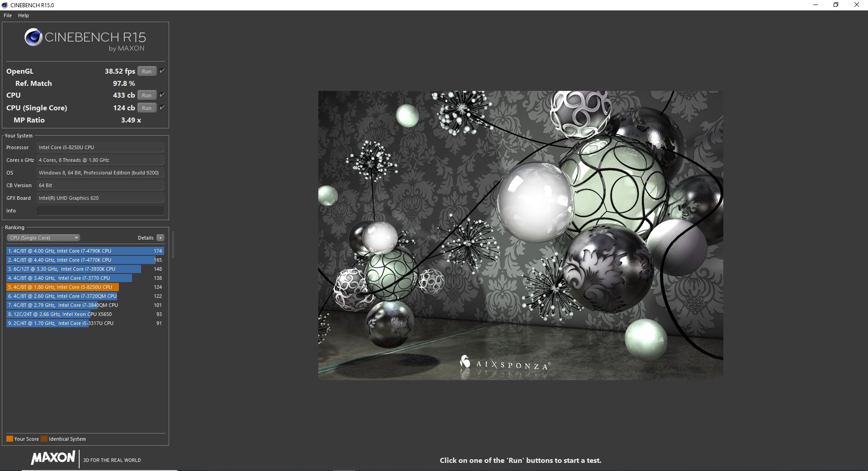
Task: Select ranking row Intel Core i7-4790K
Action: point(85,251)
